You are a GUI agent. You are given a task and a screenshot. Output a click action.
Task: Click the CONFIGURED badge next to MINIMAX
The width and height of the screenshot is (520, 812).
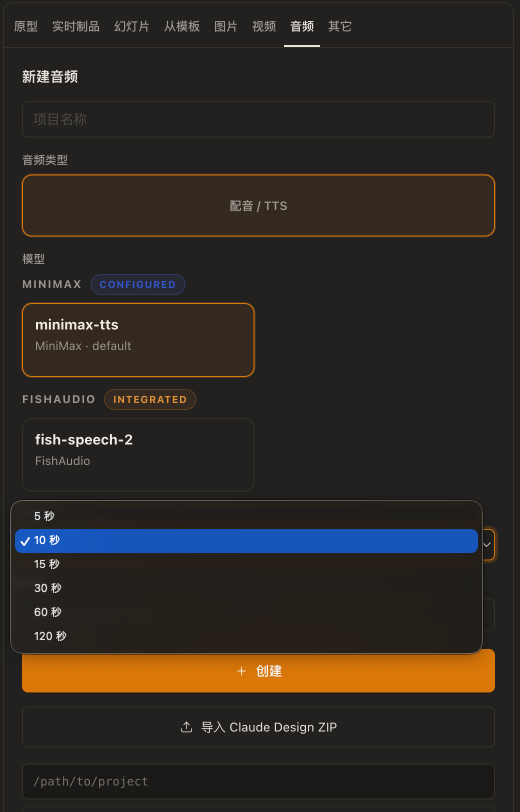coord(138,284)
